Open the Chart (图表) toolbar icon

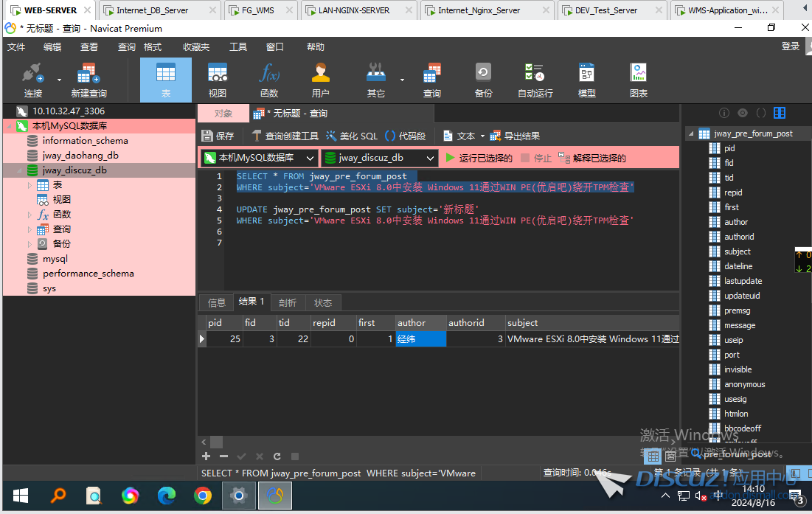(x=639, y=80)
